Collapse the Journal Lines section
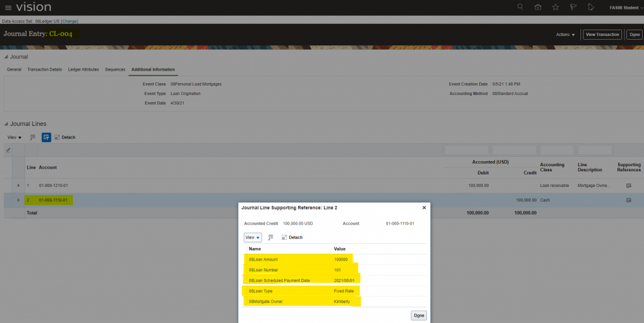Viewport: 644px width, 323px height. click(6, 123)
